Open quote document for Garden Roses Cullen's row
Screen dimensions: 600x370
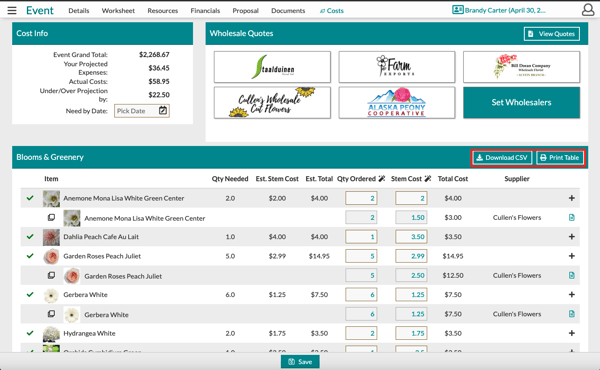572,275
